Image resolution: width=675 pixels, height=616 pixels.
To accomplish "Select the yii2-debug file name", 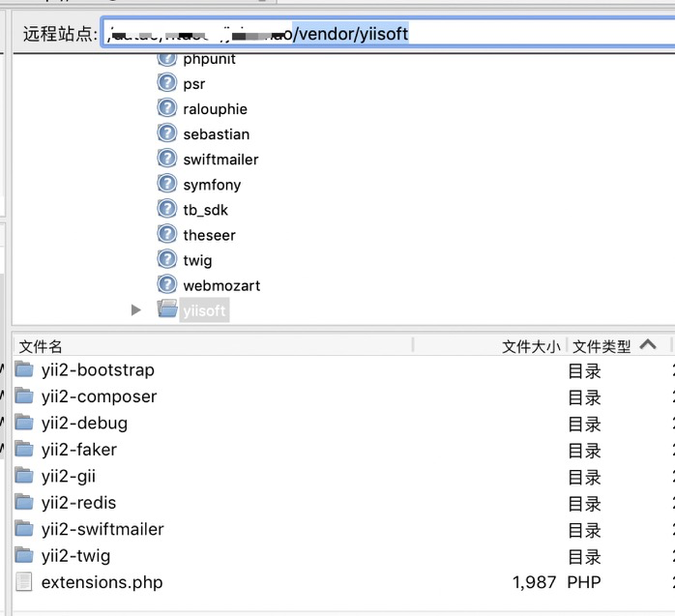I will tap(84, 424).
